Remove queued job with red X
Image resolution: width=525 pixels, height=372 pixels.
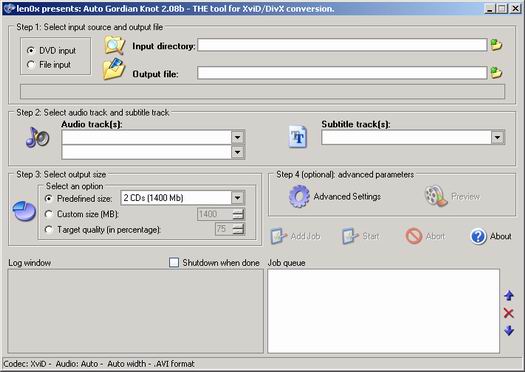coord(509,313)
